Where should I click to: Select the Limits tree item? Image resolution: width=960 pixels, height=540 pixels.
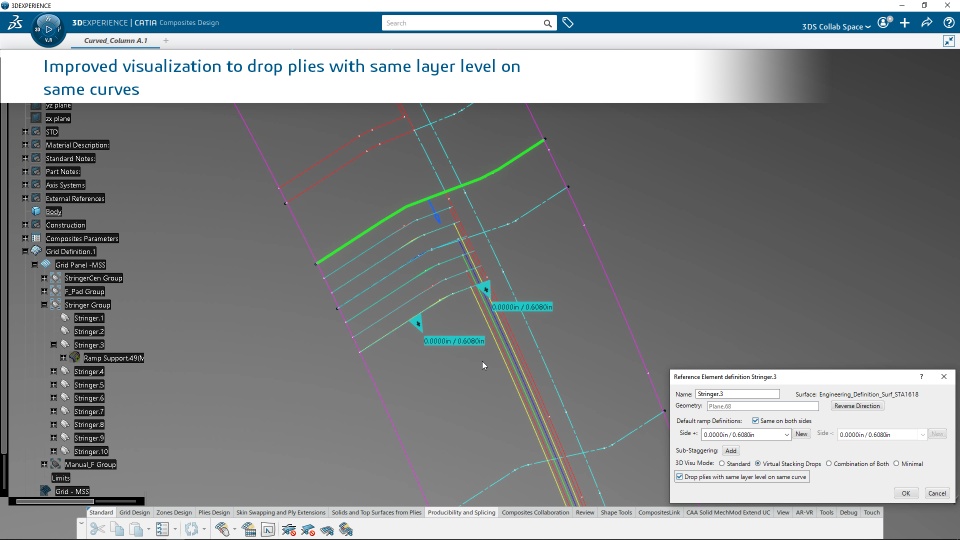point(61,478)
